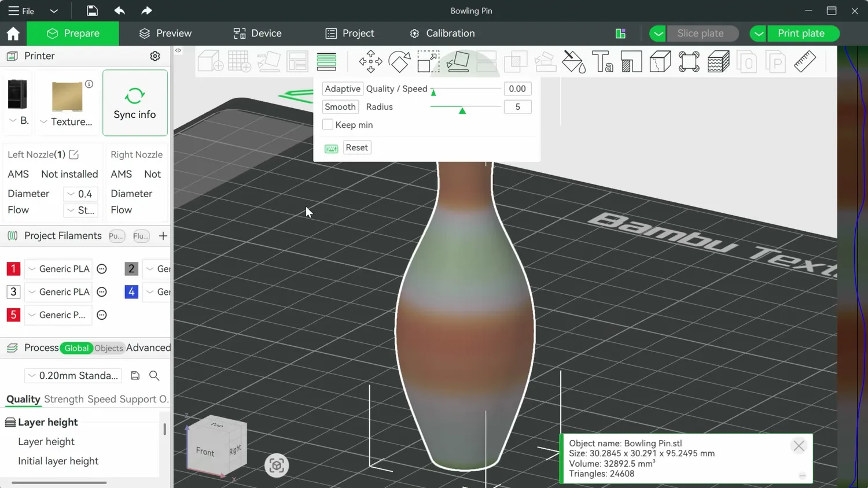Click the Adaptive button
Viewport: 868px width, 488px height.
point(343,88)
